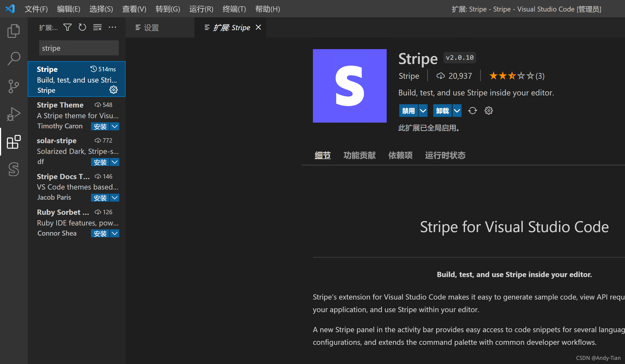Click the Stripe publisher name link
Viewport: 625px width, 364px height.
point(409,76)
